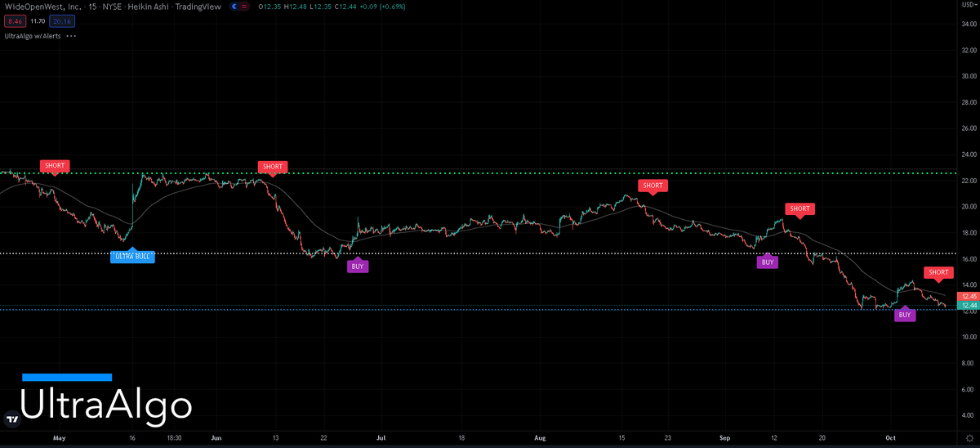Select the SHORT signal label in mid August
The height and width of the screenshot is (448, 980).
click(x=653, y=186)
